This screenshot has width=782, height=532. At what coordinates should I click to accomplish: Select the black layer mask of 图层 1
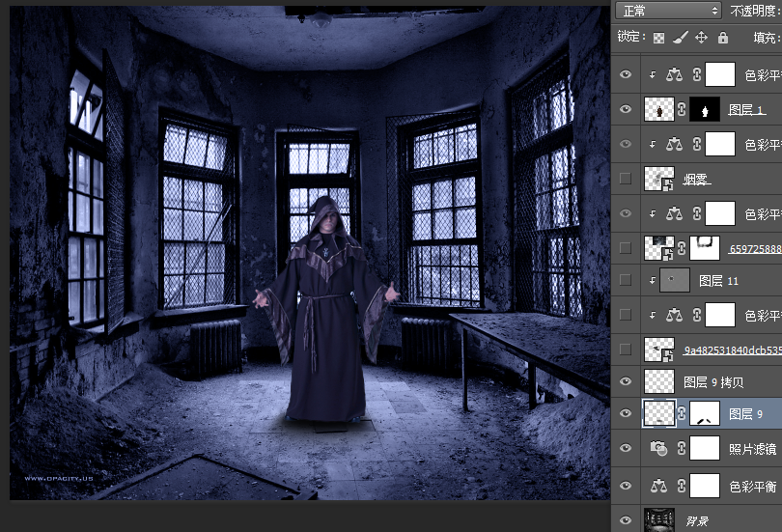705,111
